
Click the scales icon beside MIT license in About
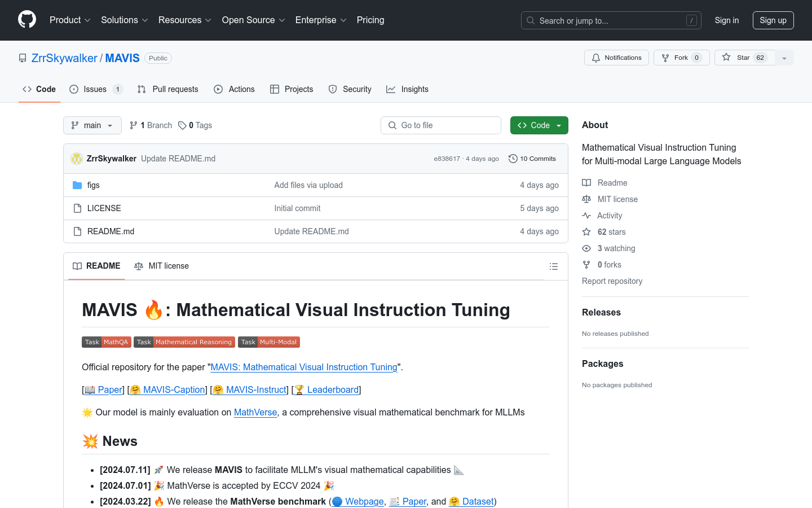586,199
